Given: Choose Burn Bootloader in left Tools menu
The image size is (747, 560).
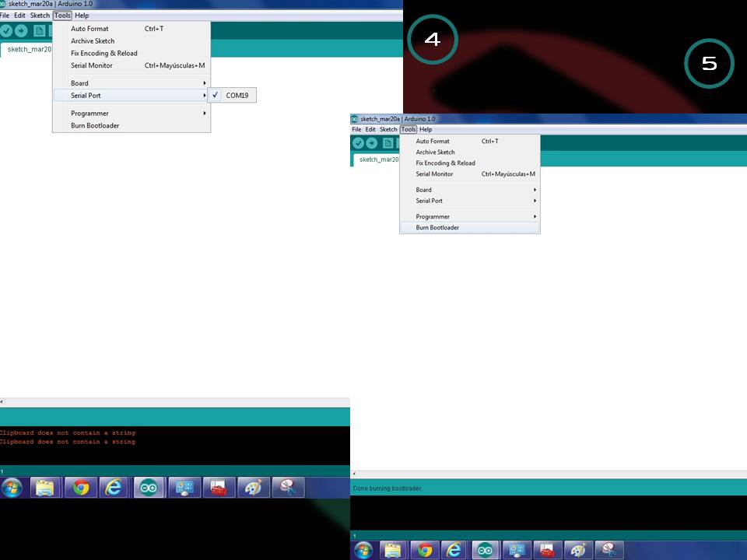Looking at the screenshot, I should [x=132, y=126].
